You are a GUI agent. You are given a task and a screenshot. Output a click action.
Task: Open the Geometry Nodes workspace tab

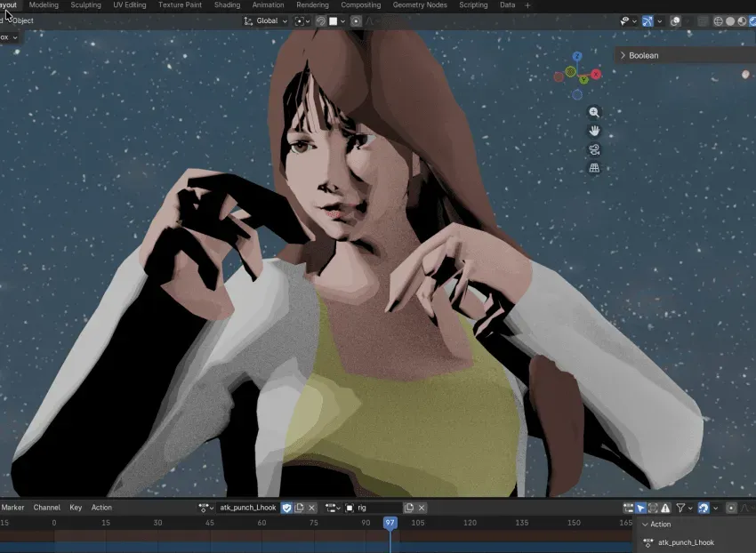click(420, 5)
